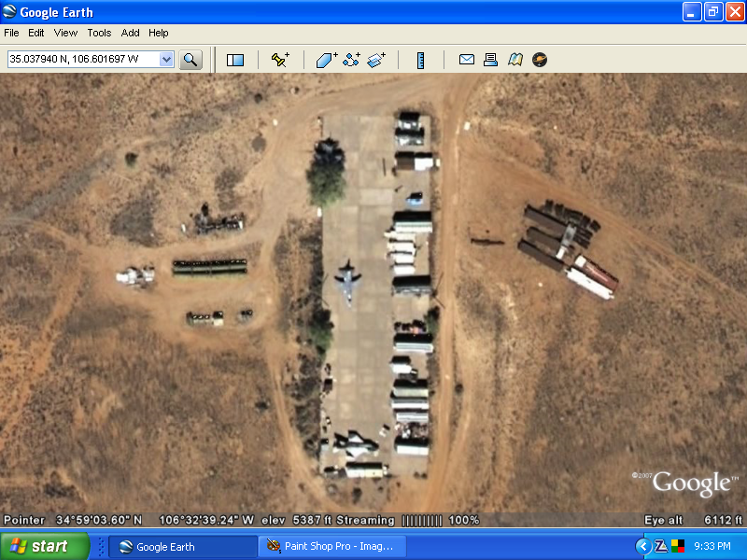Click the Windows start button
The width and height of the screenshot is (747, 560).
point(45,546)
